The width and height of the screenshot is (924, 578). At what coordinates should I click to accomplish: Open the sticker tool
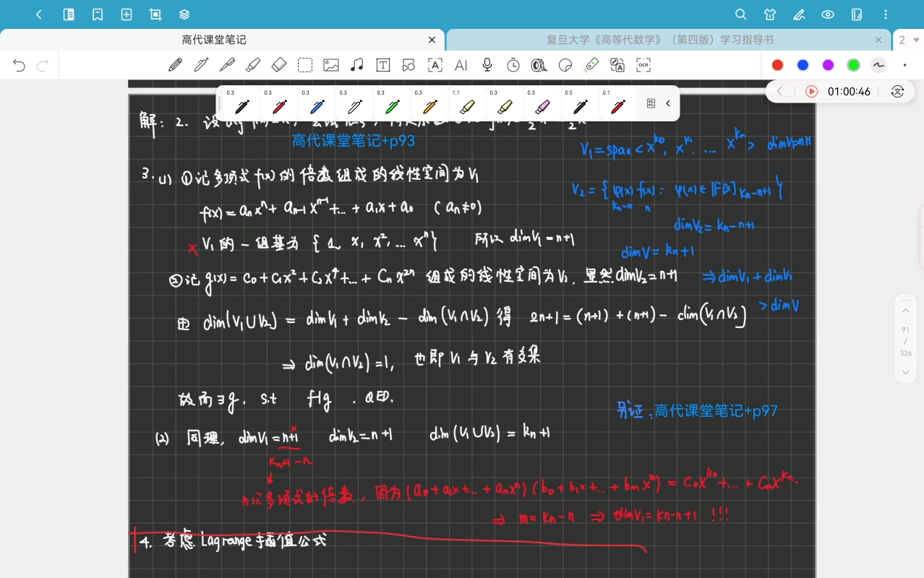point(565,65)
